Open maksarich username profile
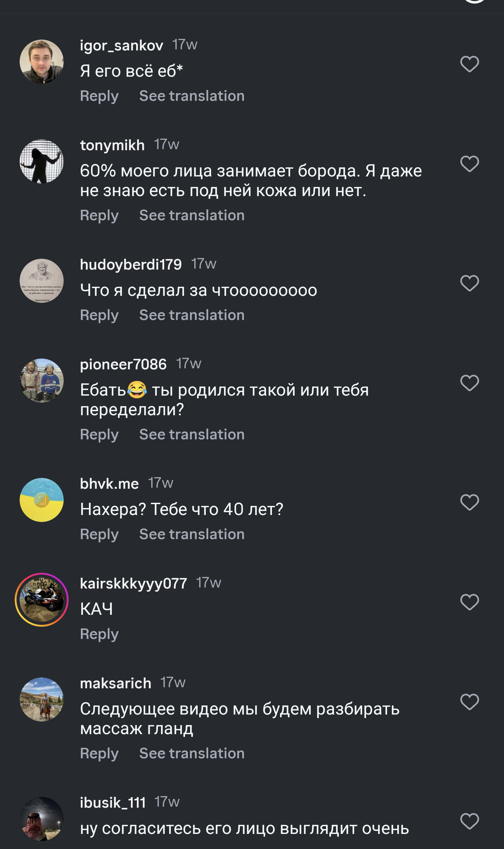The height and width of the screenshot is (849, 504). point(115,683)
